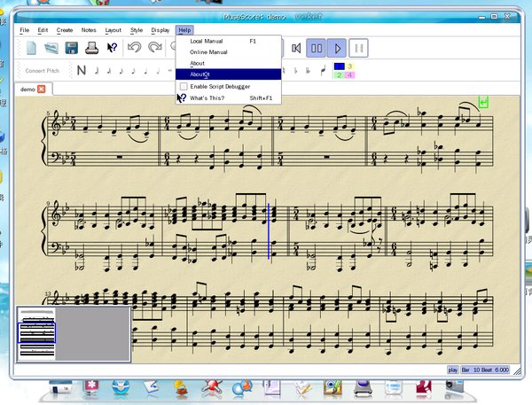Choose Online Manual from the Help menu
Viewport: 532px width, 405px height.
[x=209, y=52]
